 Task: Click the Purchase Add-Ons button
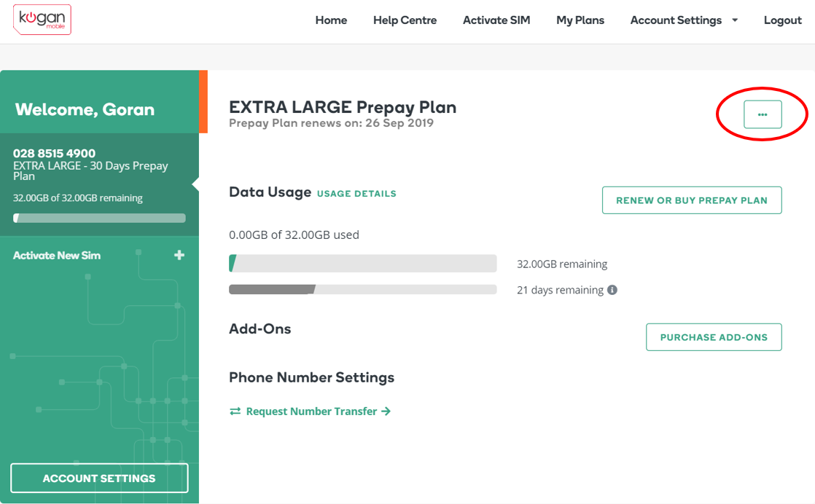[714, 337]
